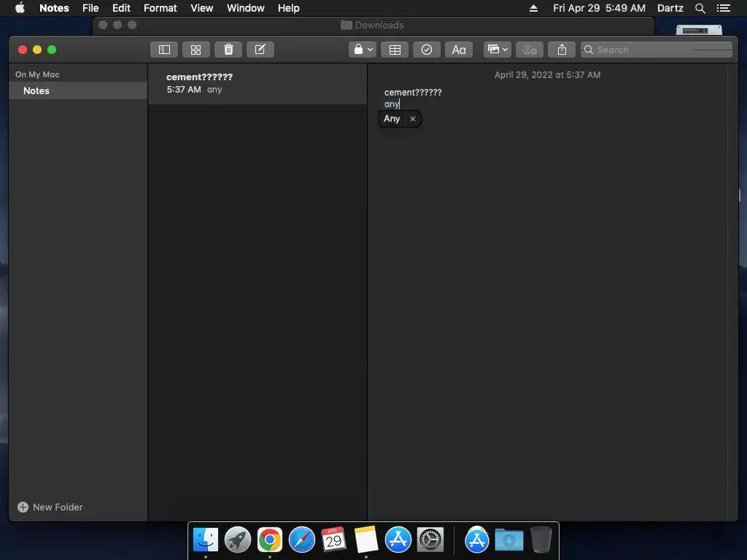Open the Aa text format options

(459, 50)
